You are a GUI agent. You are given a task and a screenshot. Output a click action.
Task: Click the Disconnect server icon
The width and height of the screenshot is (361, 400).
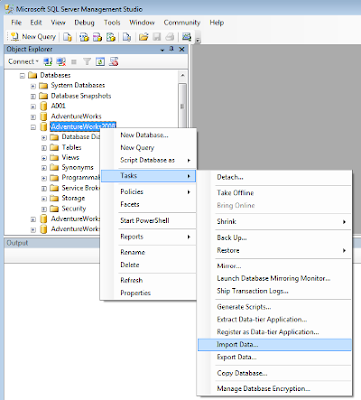[x=61, y=62]
